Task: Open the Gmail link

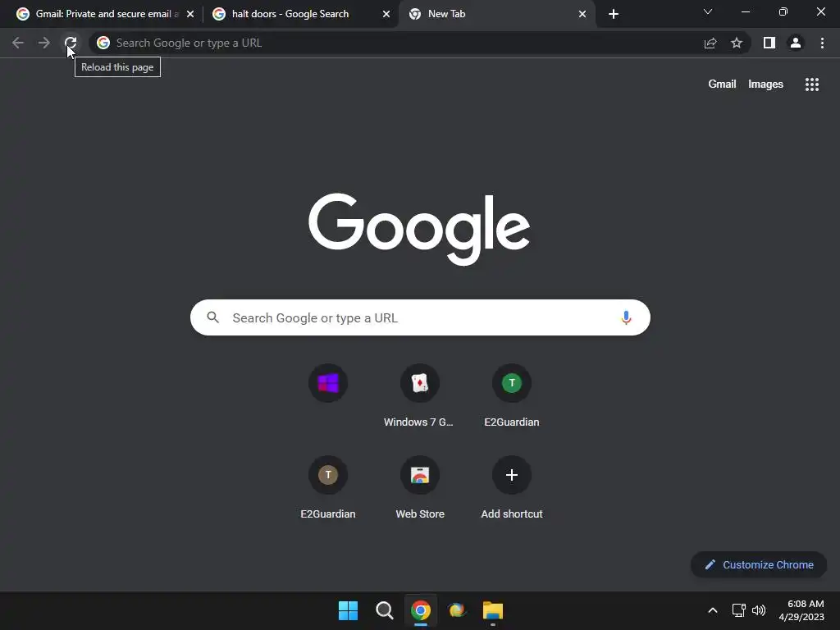Action: click(x=722, y=84)
